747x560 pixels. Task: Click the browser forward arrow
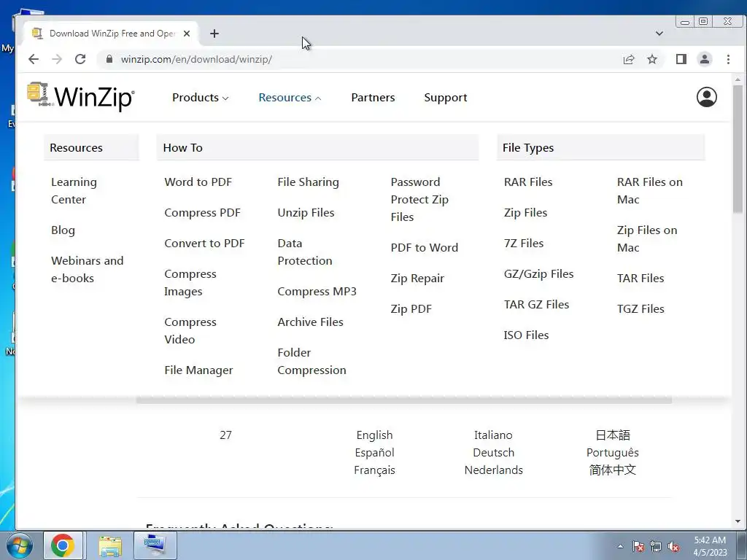57,59
